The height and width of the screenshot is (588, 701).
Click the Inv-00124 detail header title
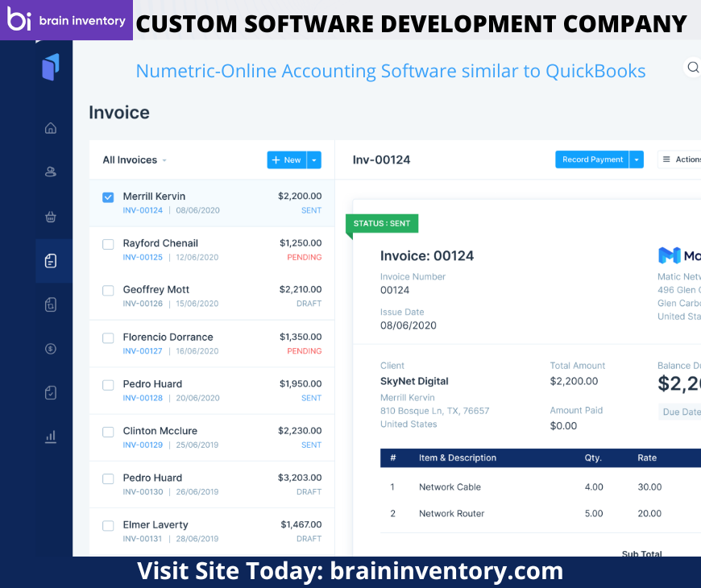[381, 160]
